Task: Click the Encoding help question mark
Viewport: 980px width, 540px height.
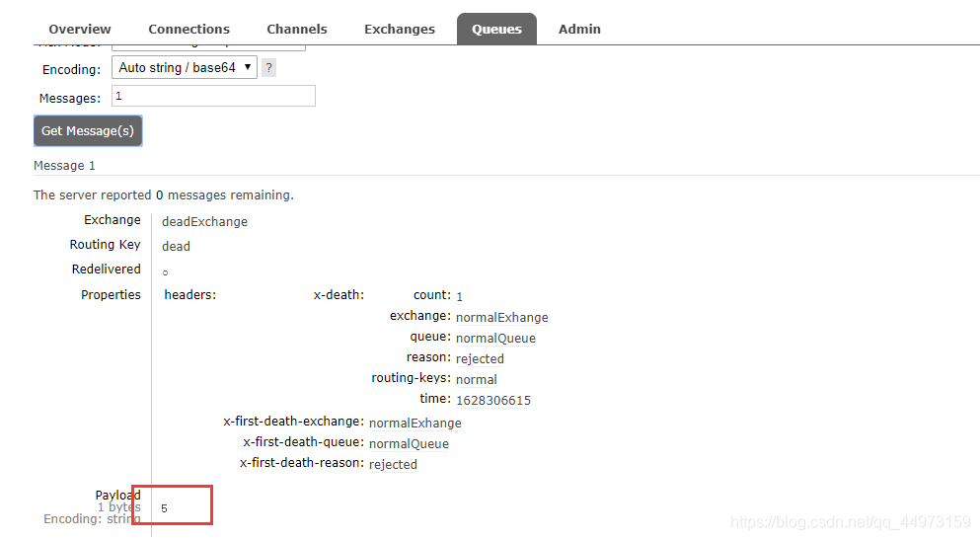Action: coord(268,67)
